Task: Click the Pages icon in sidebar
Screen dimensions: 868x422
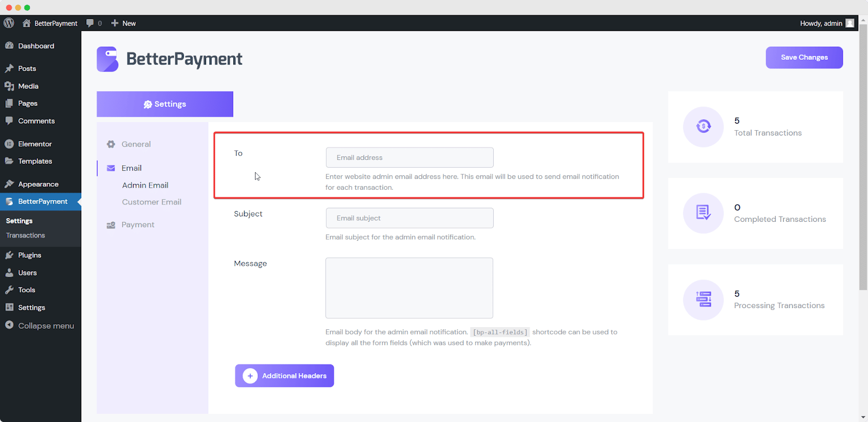Action: click(x=9, y=103)
